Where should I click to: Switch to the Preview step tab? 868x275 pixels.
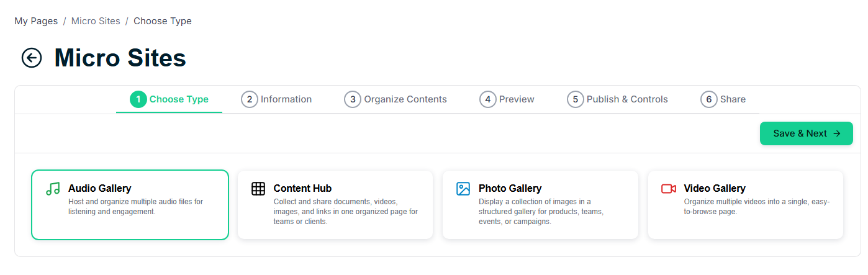(x=507, y=99)
